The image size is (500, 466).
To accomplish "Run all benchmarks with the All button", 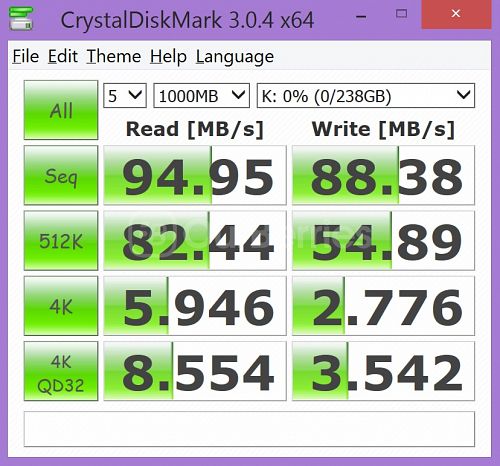I will tap(61, 110).
